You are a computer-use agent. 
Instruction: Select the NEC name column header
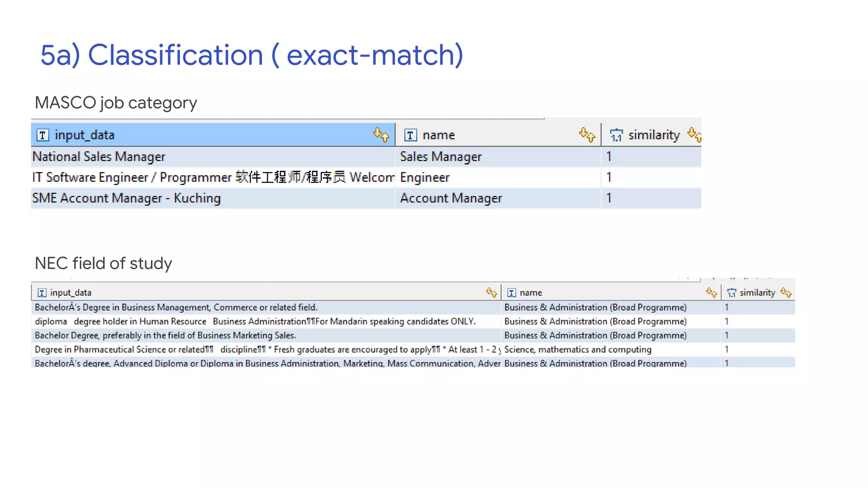pos(611,292)
